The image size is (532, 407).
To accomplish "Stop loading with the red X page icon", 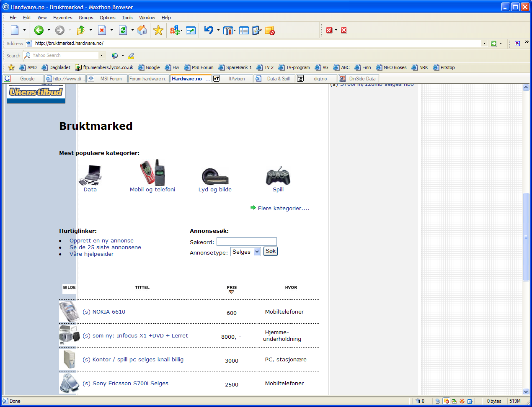I will tap(102, 30).
